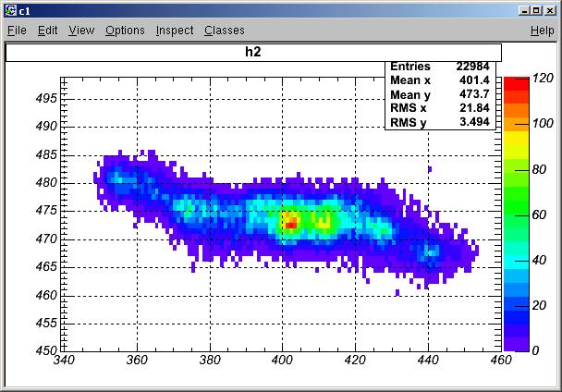562x392 pixels.
Task: Open the Help menu
Action: pos(543,31)
